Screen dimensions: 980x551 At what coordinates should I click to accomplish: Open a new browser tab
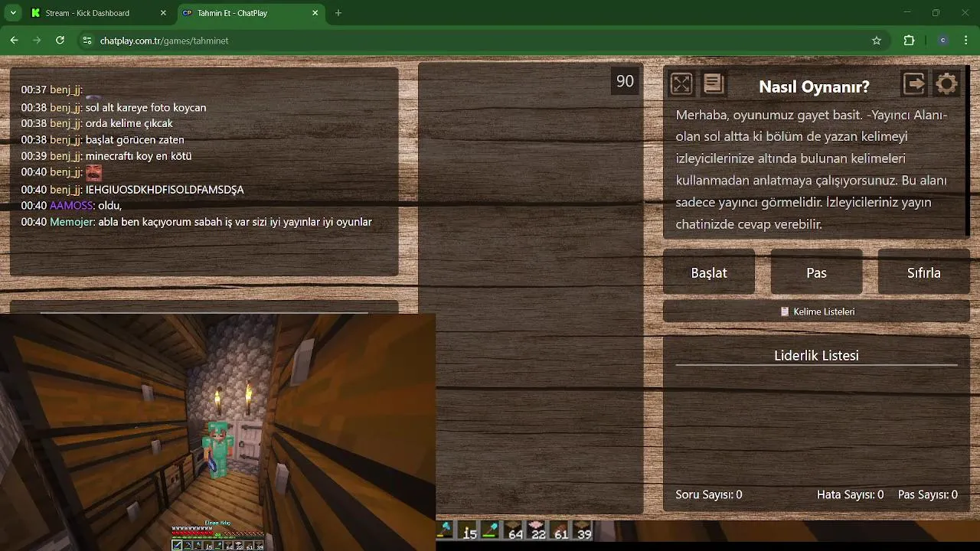[338, 13]
